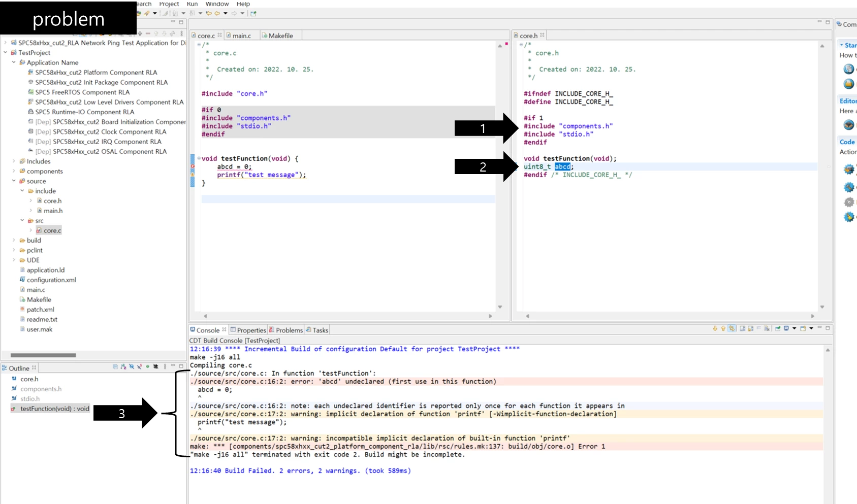
Task: Switch to the Problems tab
Action: pos(285,330)
